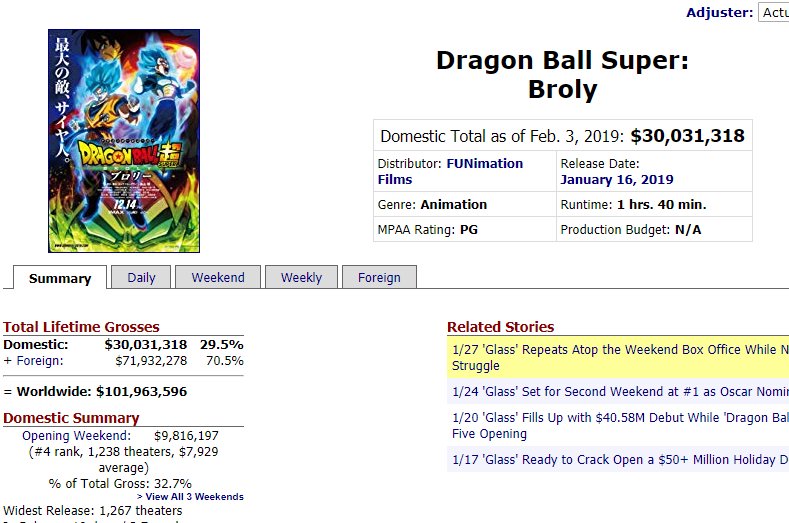
Task: Click the Dragon Ball Super: Broly title
Action: [x=562, y=75]
